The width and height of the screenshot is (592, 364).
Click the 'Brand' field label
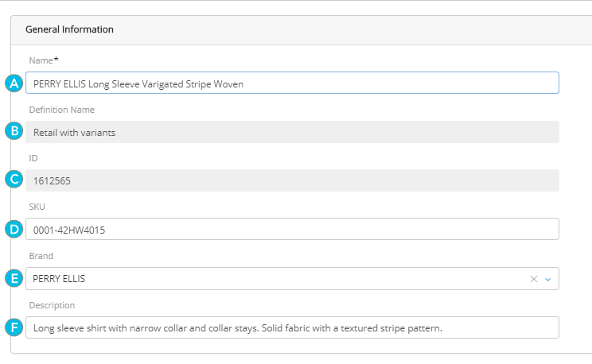point(41,256)
